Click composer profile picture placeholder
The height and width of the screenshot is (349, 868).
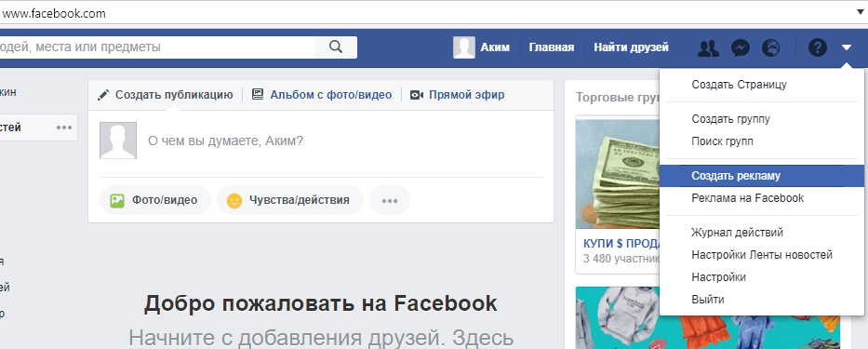click(118, 141)
